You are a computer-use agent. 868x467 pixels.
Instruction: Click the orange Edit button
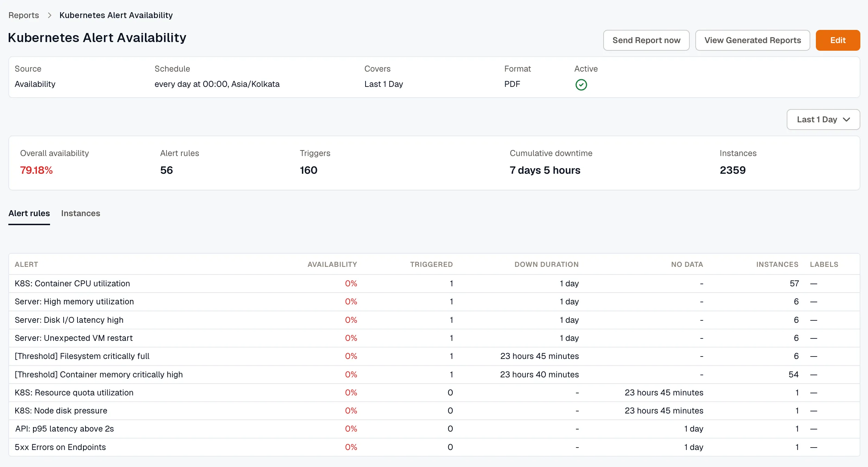[x=838, y=40]
